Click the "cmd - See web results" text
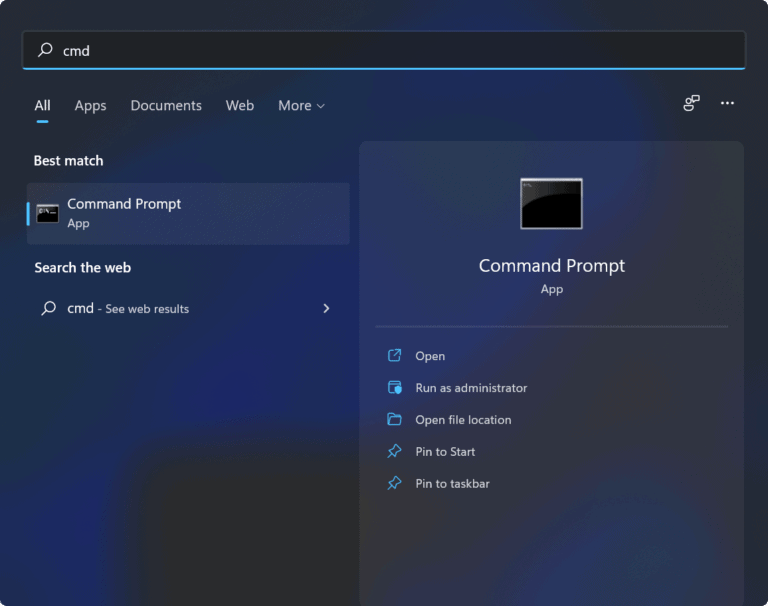The image size is (768, 606). click(x=128, y=309)
